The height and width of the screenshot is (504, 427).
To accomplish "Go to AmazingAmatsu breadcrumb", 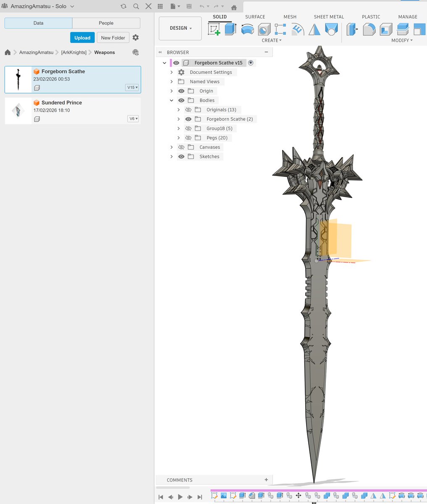I will coord(36,52).
